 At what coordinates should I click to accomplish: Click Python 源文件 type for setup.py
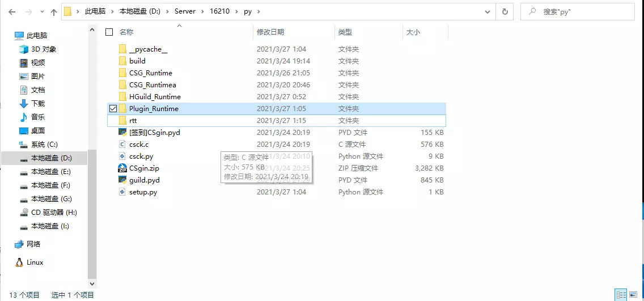pos(361,192)
